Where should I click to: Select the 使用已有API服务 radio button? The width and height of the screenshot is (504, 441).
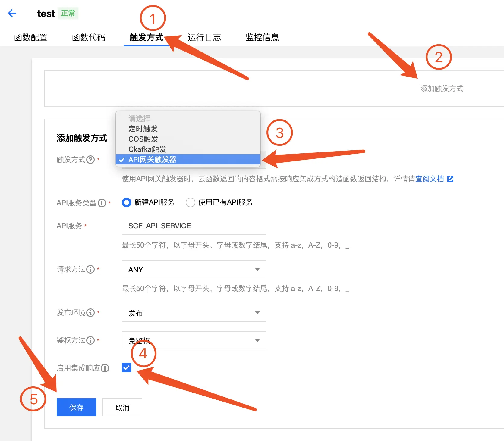pos(191,202)
